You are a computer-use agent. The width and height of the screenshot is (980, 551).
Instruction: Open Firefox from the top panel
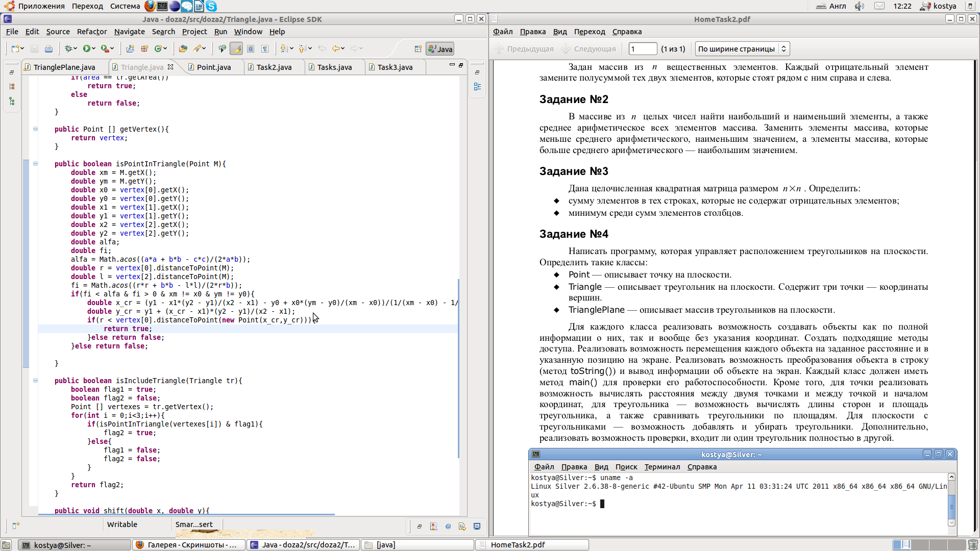click(x=150, y=6)
